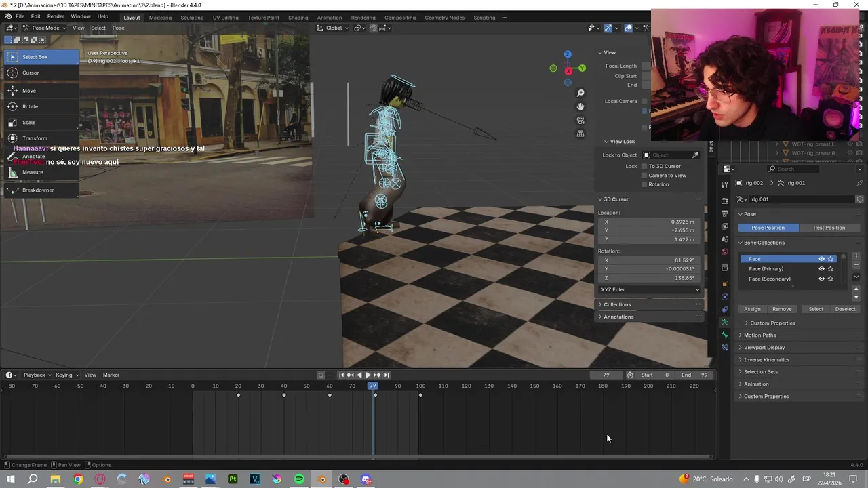This screenshot has height=488, width=868.
Task: Click the pan view hand icon
Action: 580,106
